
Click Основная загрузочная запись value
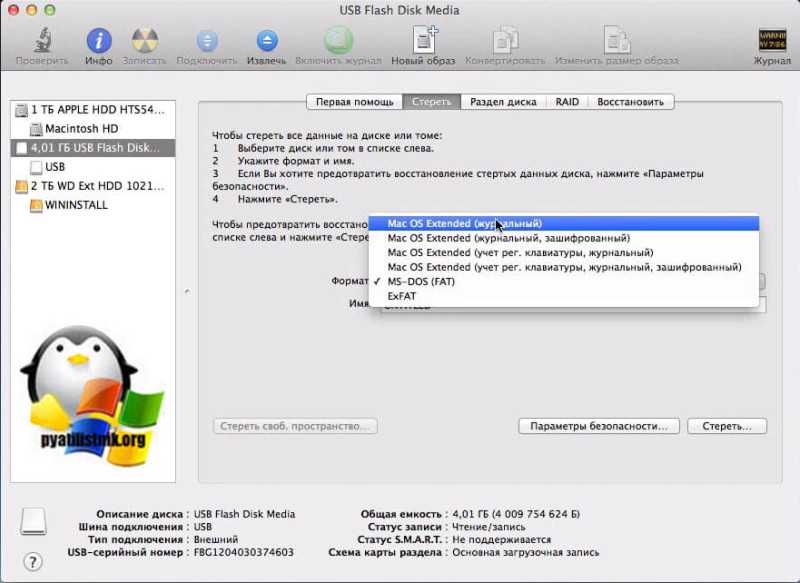[526, 552]
